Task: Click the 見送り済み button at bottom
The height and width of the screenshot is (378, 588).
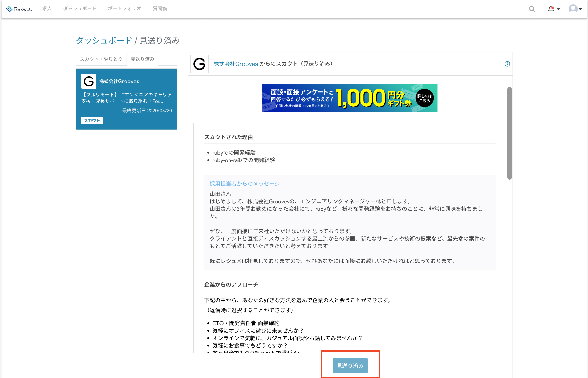Action: click(350, 366)
